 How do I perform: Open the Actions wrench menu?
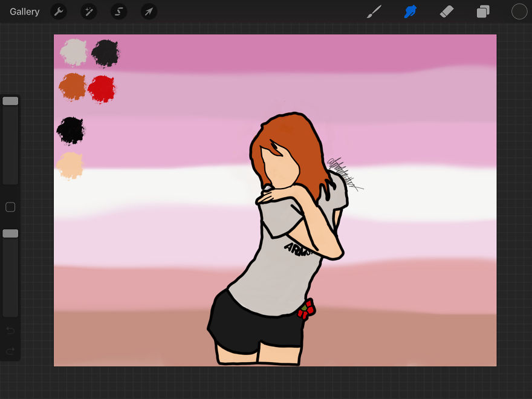click(59, 11)
